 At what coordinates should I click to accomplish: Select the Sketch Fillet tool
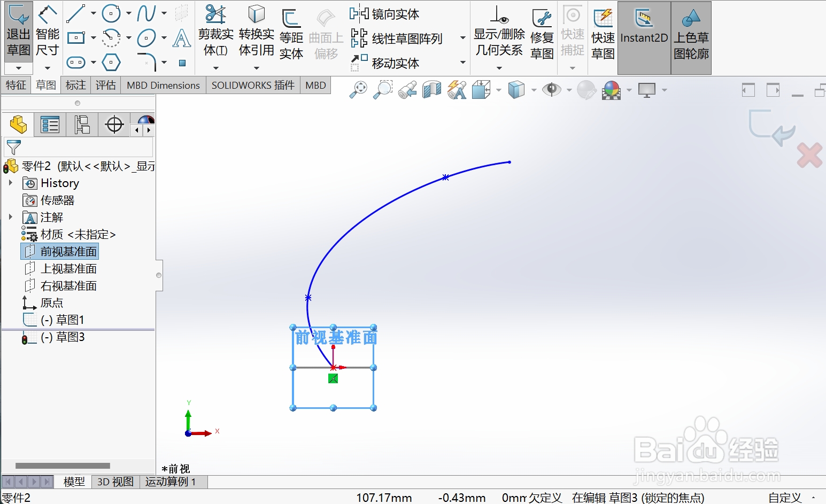(146, 61)
